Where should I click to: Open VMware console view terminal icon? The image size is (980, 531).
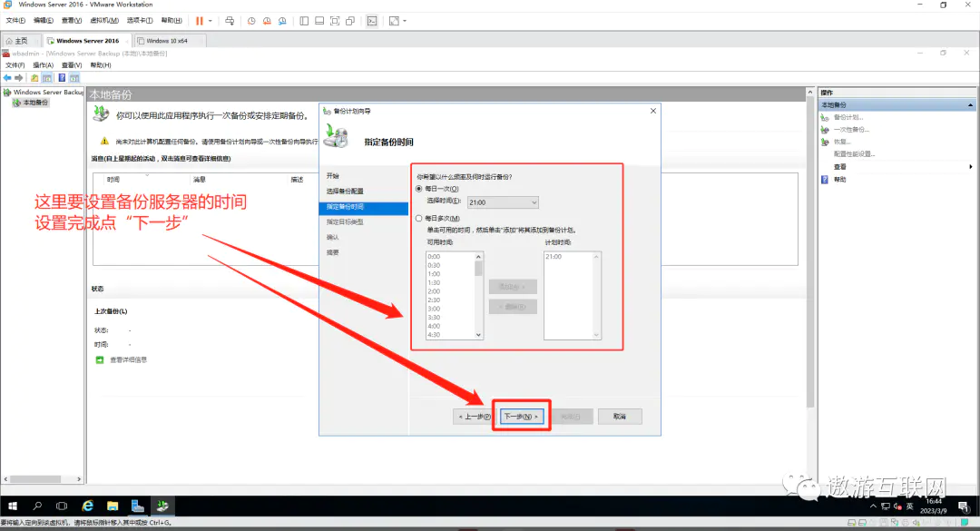(x=372, y=20)
